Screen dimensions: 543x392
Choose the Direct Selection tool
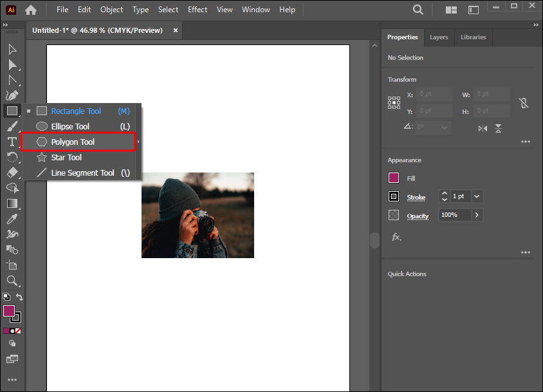[x=12, y=65]
